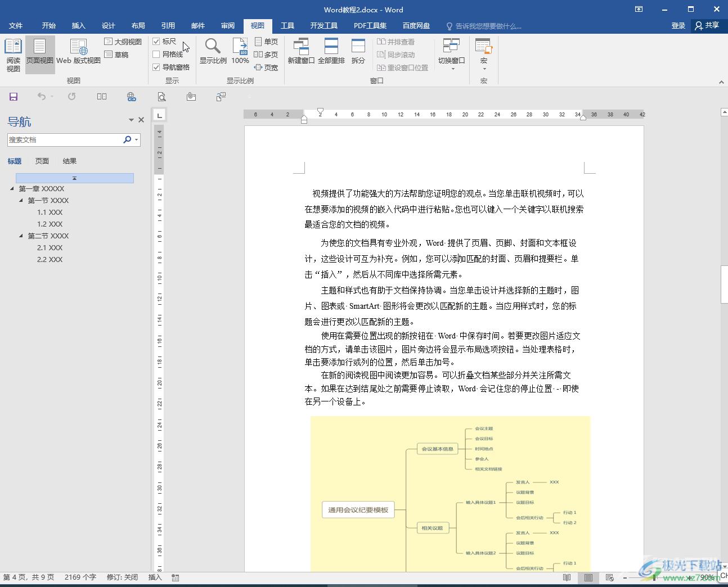Open the References (引用) tab
Viewport: 728px width, 587px height.
pyautogui.click(x=168, y=26)
